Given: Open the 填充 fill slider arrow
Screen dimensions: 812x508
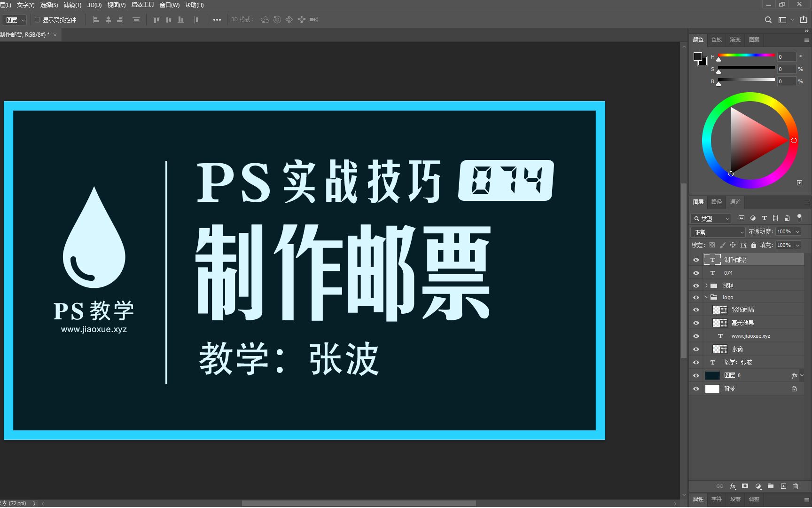Looking at the screenshot, I should pos(797,245).
